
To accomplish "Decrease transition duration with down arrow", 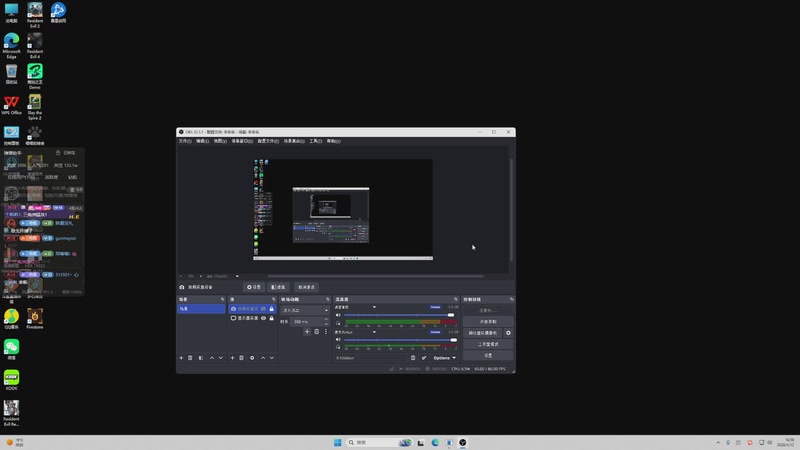I will [x=326, y=324].
